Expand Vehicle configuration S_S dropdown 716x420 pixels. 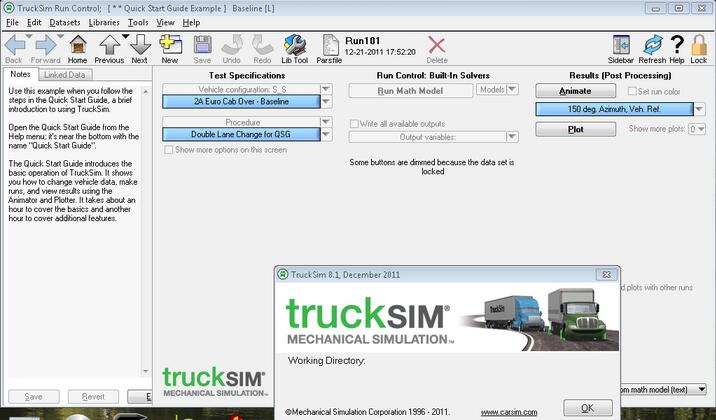click(x=326, y=89)
